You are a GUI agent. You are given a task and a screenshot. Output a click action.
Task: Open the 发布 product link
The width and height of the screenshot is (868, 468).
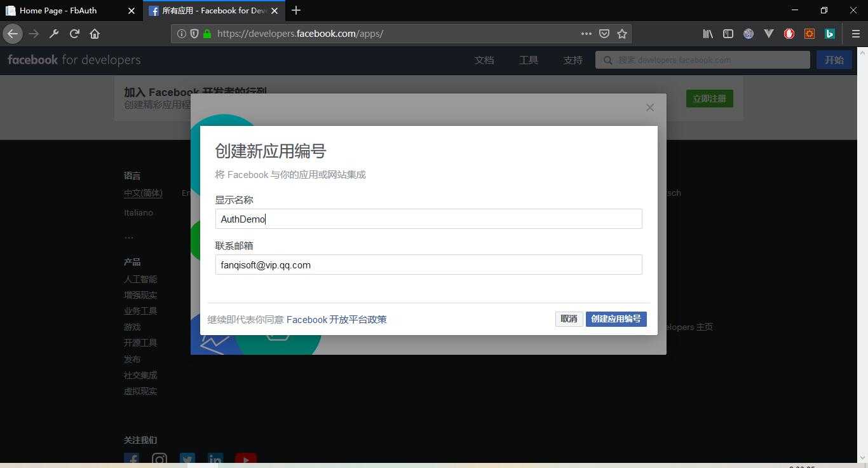pos(132,359)
